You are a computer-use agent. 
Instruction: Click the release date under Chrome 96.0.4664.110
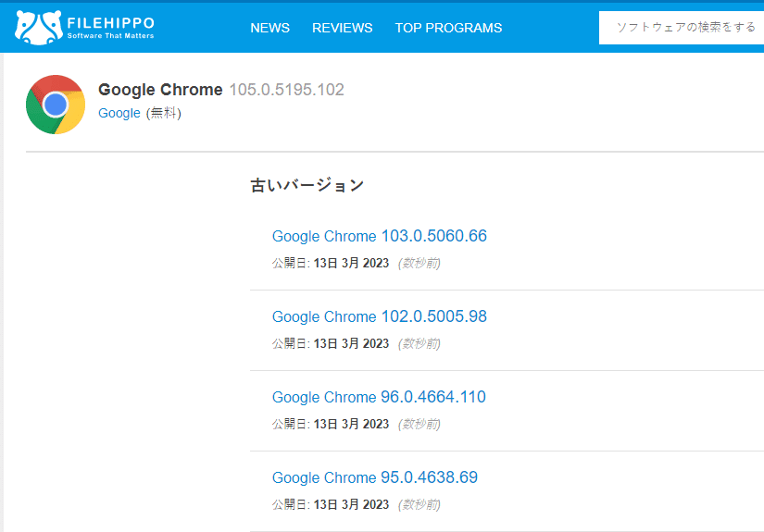point(351,424)
